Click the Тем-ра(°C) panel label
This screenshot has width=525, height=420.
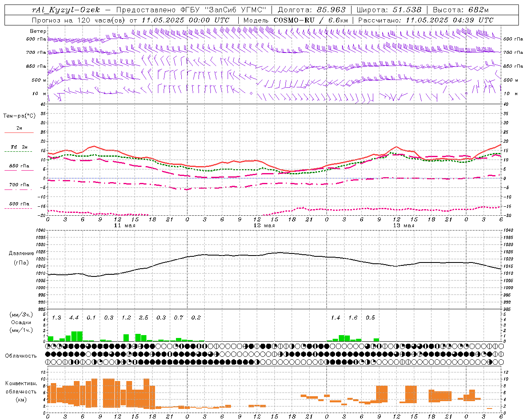pyautogui.click(x=19, y=116)
